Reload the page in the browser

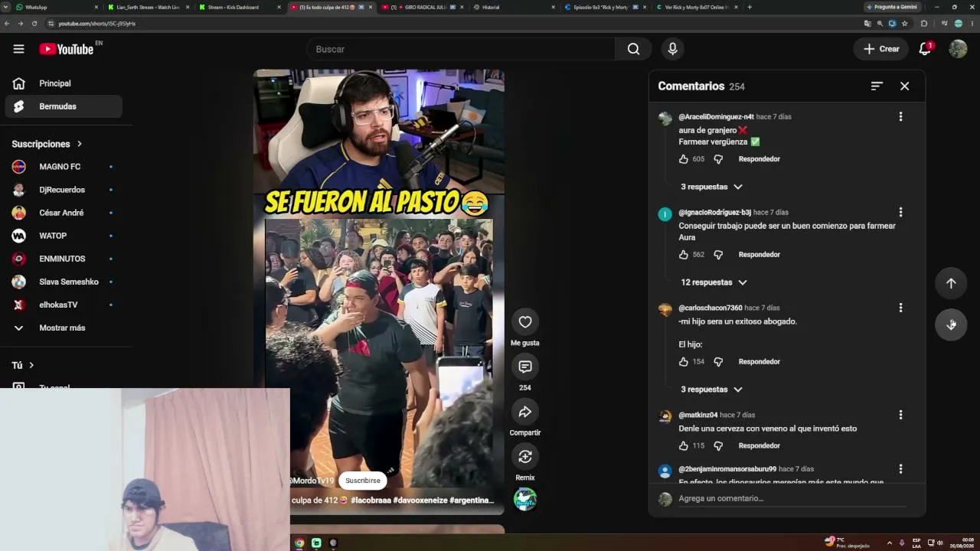[x=34, y=24]
